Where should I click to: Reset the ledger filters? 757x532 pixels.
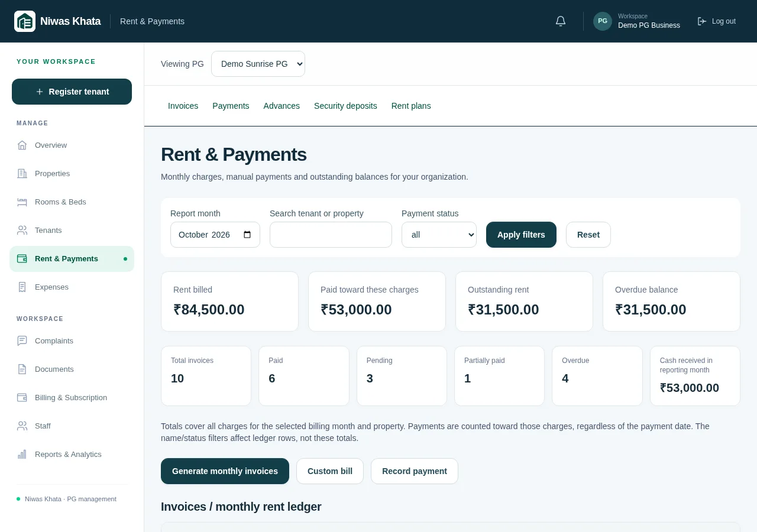(x=588, y=235)
